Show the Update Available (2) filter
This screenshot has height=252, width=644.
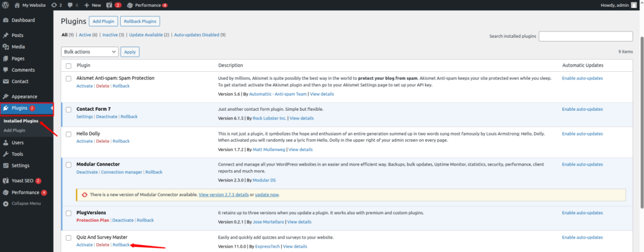[148, 35]
